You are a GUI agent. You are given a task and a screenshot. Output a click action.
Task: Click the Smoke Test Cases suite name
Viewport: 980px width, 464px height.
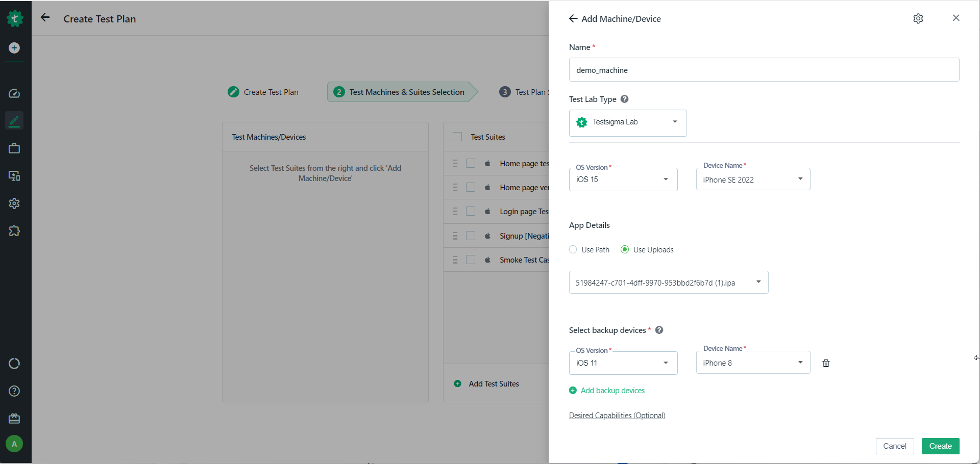[x=524, y=260]
